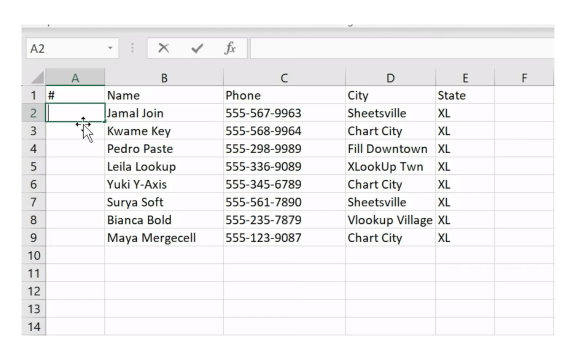
Task: Select row 3 header
Action: point(33,131)
